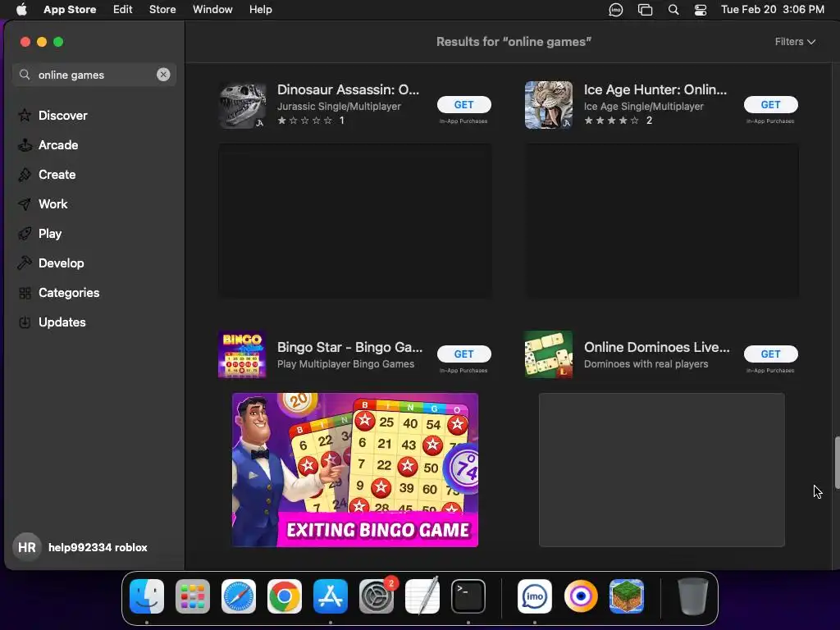Open Finder from the Dock
Viewport: 840px width, 630px height.
click(x=147, y=596)
